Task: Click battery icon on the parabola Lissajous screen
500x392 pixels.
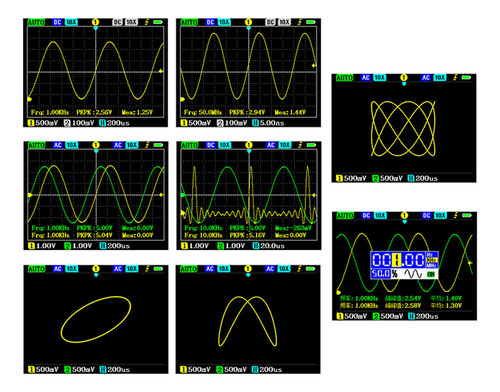Action: (x=310, y=268)
